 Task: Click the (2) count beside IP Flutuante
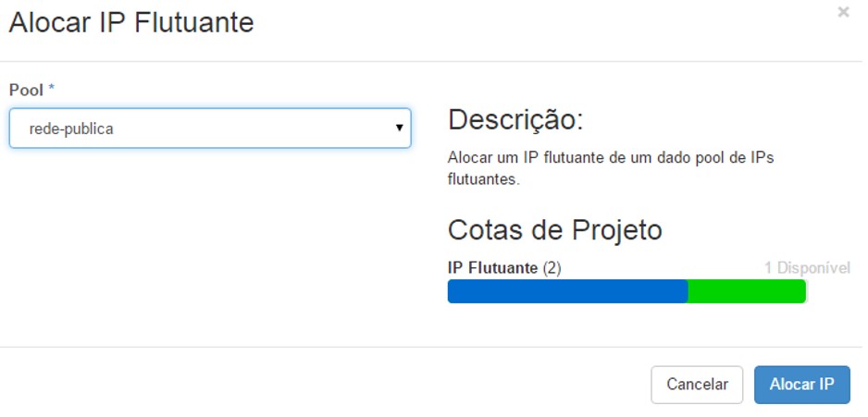552,267
